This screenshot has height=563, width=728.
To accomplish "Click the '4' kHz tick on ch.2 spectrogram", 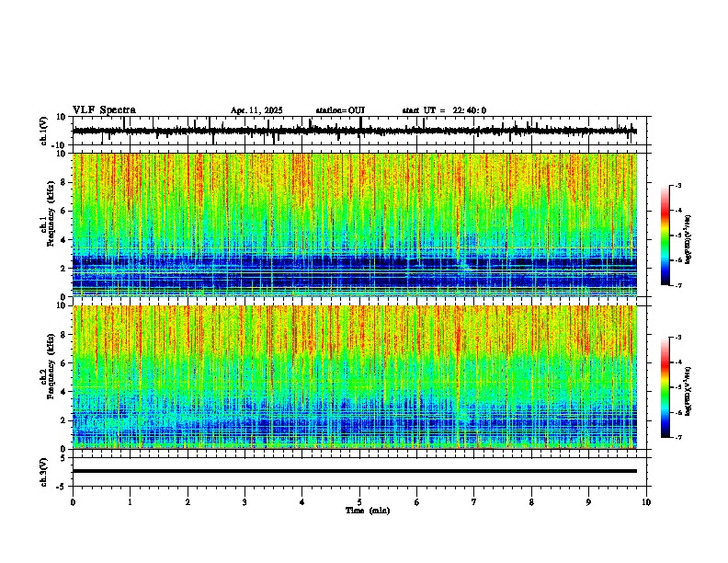I will 63,392.
